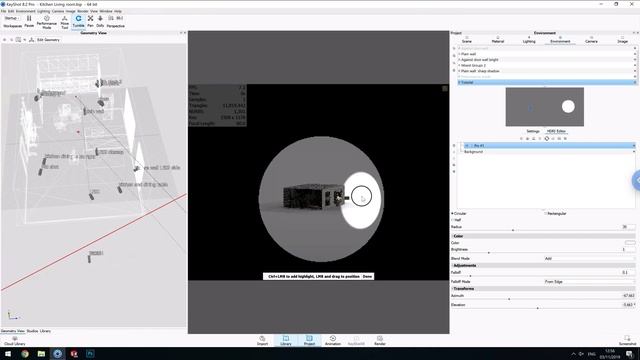Switch to Studios bottom tab

32,331
